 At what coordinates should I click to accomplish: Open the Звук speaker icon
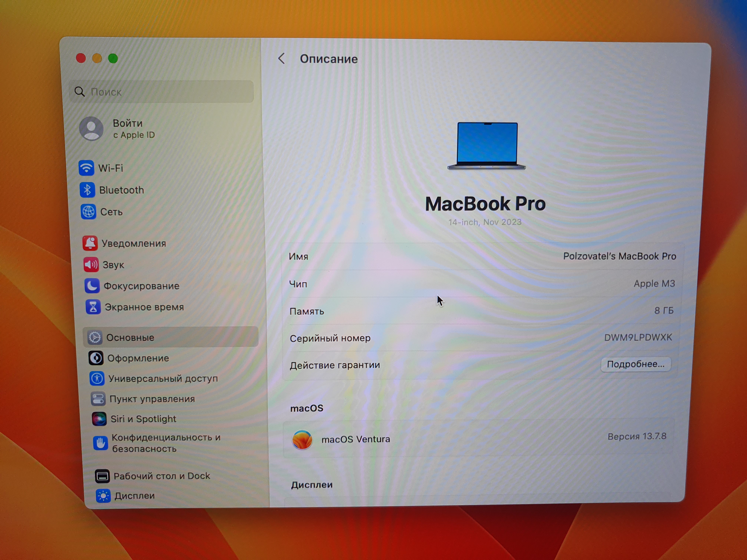(91, 265)
